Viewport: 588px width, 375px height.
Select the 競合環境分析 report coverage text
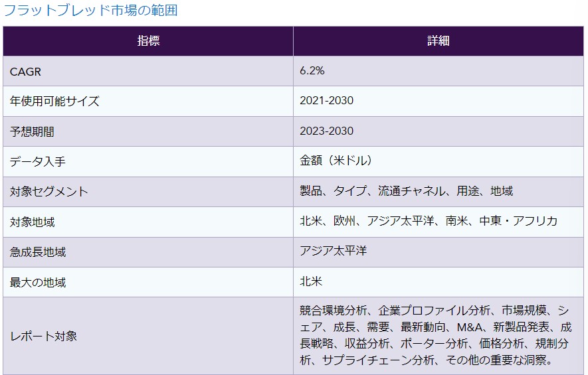[436, 335]
